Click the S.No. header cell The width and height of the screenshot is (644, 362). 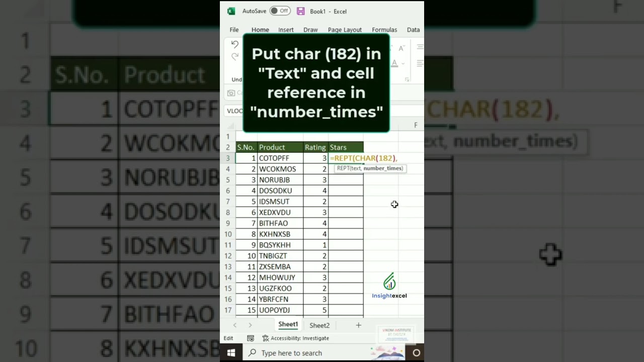(x=246, y=147)
